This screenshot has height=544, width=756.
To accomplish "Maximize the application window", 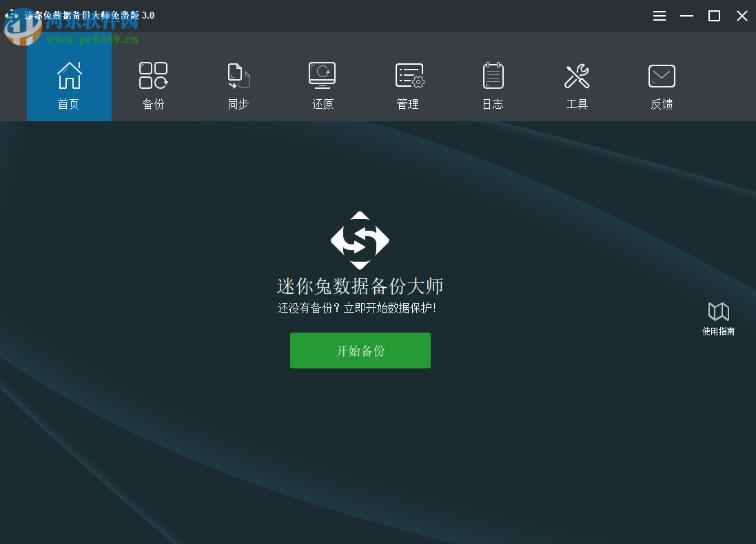I will 714,15.
